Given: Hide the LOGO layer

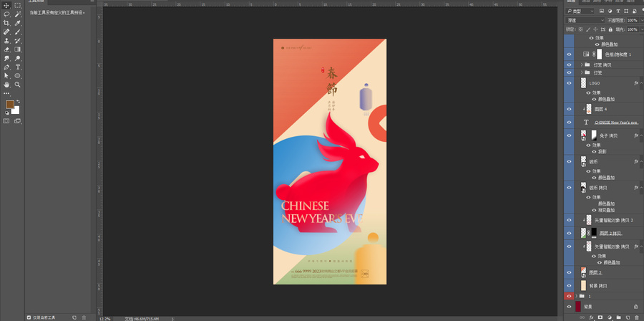Looking at the screenshot, I should click(569, 83).
